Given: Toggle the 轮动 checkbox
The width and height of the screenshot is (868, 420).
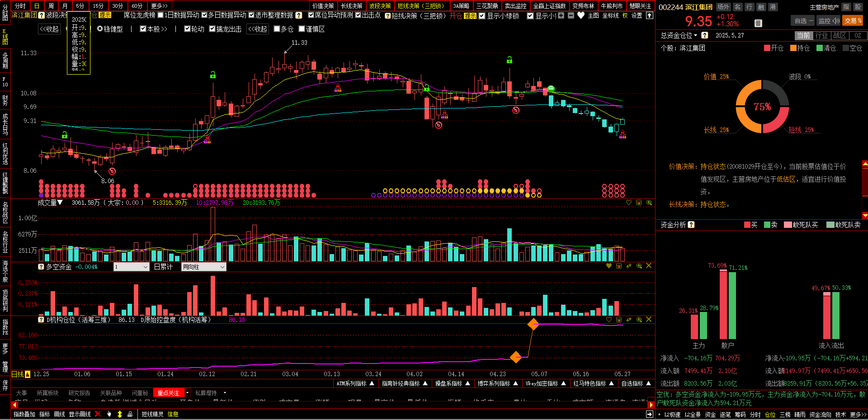Looking at the screenshot, I should tap(187, 29).
